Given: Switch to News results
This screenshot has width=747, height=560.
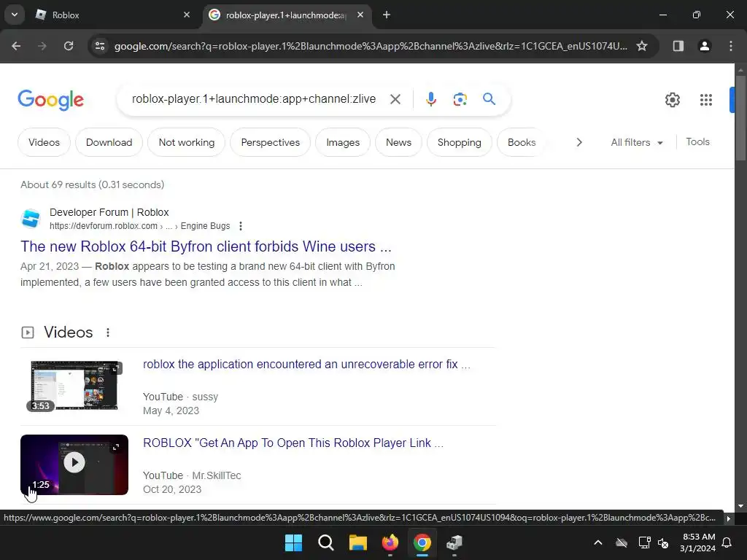Looking at the screenshot, I should point(398,142).
